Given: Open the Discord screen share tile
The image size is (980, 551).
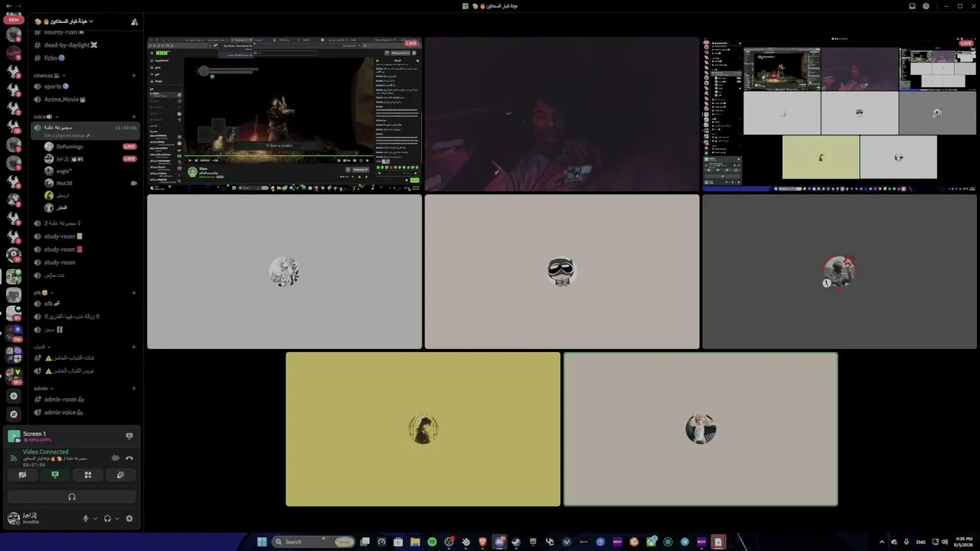Looking at the screenshot, I should pyautogui.click(x=840, y=114).
